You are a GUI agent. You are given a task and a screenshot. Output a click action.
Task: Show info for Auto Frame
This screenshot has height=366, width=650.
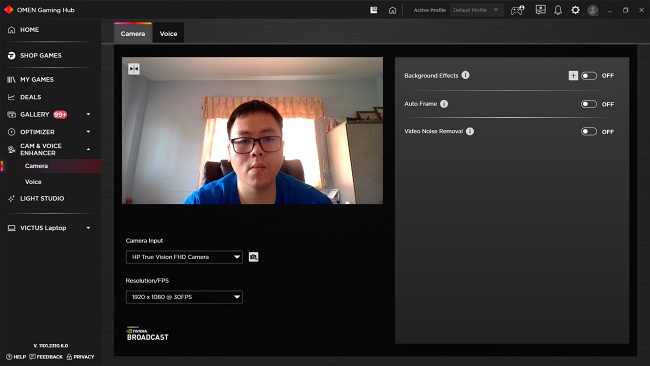click(444, 104)
